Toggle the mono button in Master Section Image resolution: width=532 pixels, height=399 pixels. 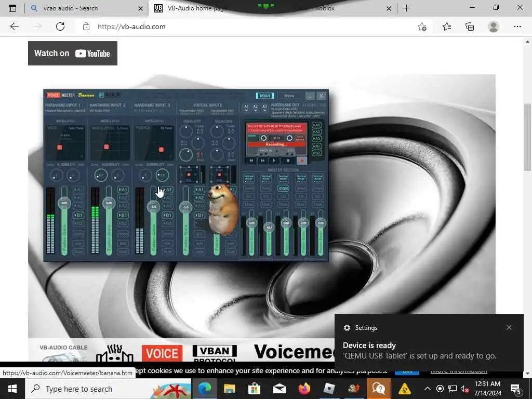coord(283,188)
